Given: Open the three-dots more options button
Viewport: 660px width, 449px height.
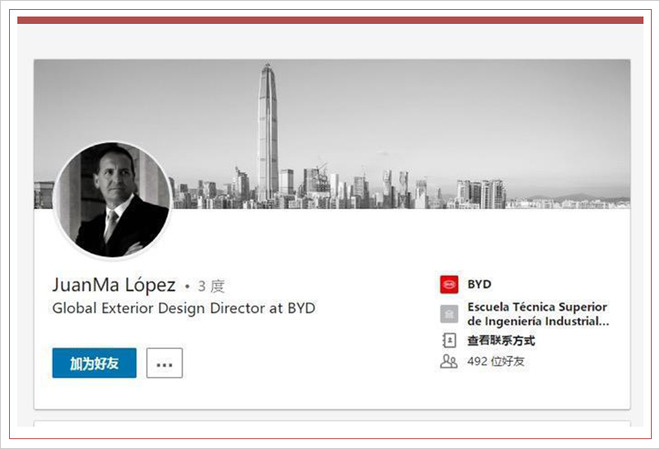Looking at the screenshot, I should [165, 363].
